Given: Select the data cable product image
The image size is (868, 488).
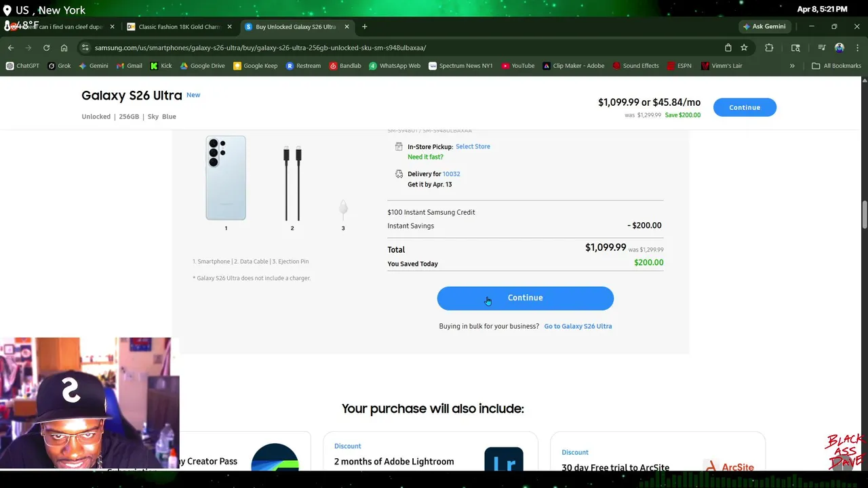Looking at the screenshot, I should point(292,183).
